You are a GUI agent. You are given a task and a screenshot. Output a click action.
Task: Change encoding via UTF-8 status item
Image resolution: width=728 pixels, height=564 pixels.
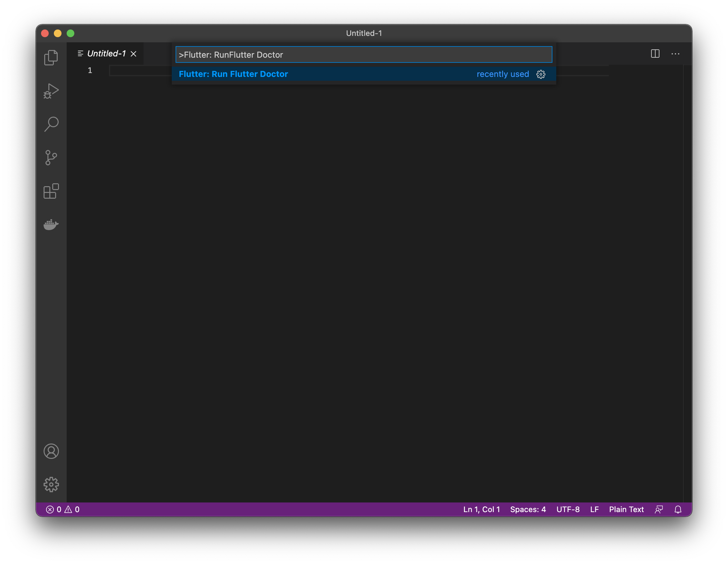[x=568, y=509]
